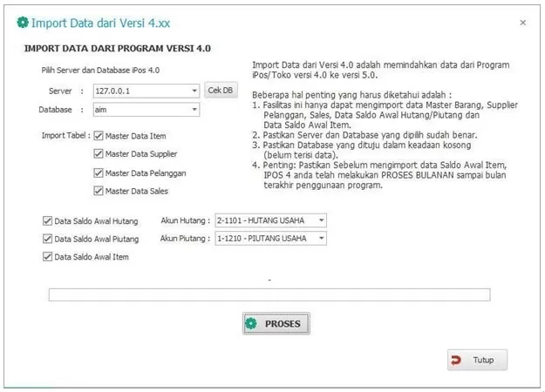Open the Akun Piutang account dropdown

tap(321, 238)
